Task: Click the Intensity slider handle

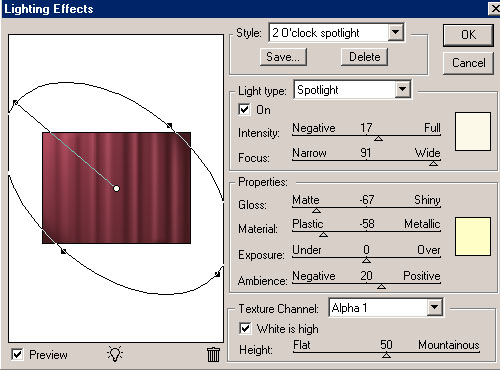Action: coord(378,138)
